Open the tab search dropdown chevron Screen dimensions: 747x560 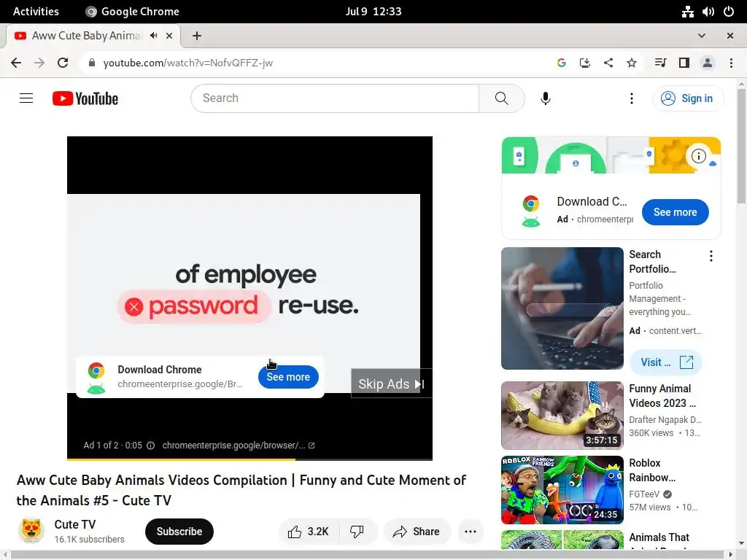tap(702, 36)
